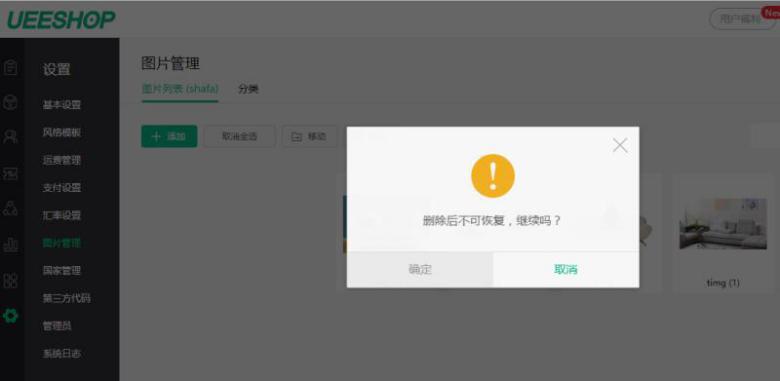Open 支付设置 in settings menu
This screenshot has width=780, height=381.
[62, 188]
